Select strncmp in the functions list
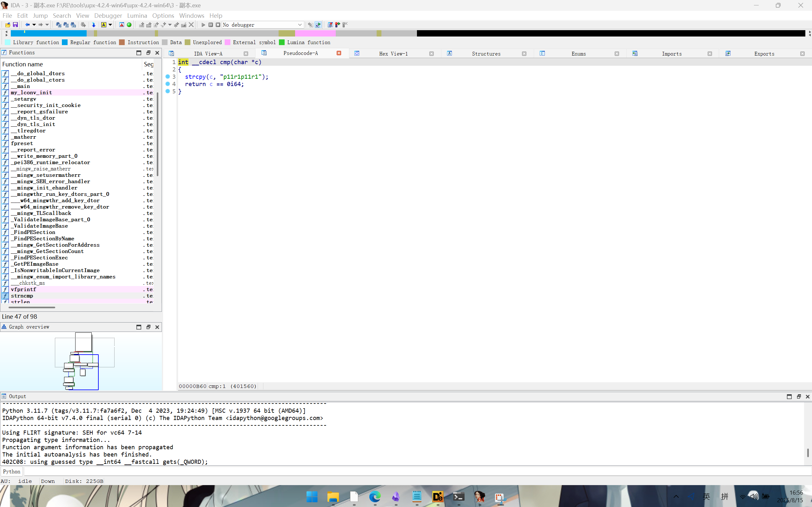Viewport: 812px width, 507px height. point(22,296)
